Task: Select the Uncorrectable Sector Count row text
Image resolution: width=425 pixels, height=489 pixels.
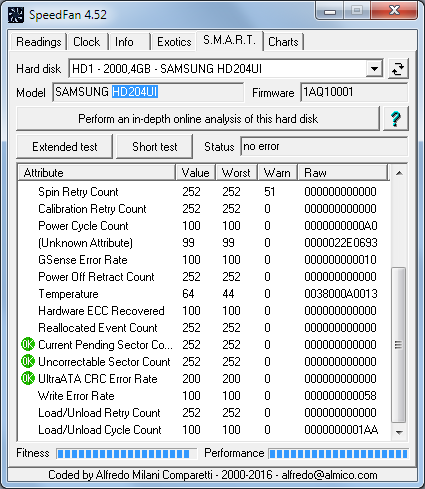Action: 104,362
